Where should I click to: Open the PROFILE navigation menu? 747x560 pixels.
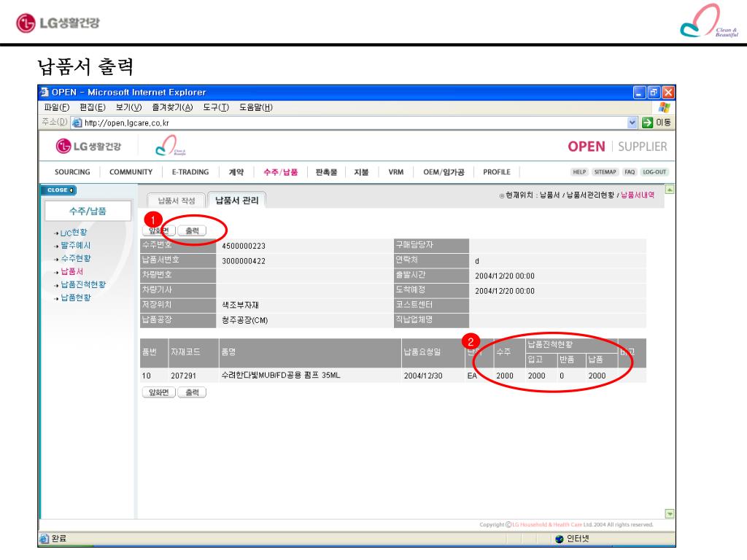tap(496, 172)
